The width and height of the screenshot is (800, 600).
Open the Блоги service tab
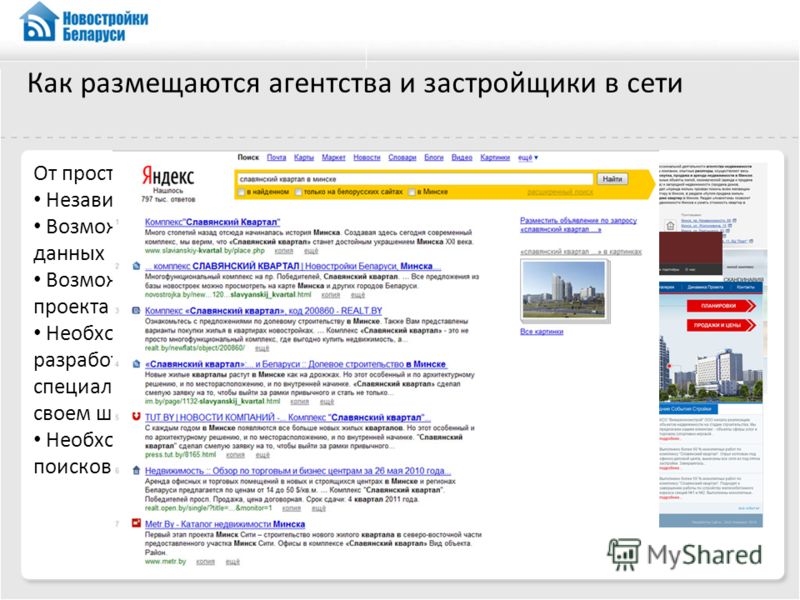point(434,158)
